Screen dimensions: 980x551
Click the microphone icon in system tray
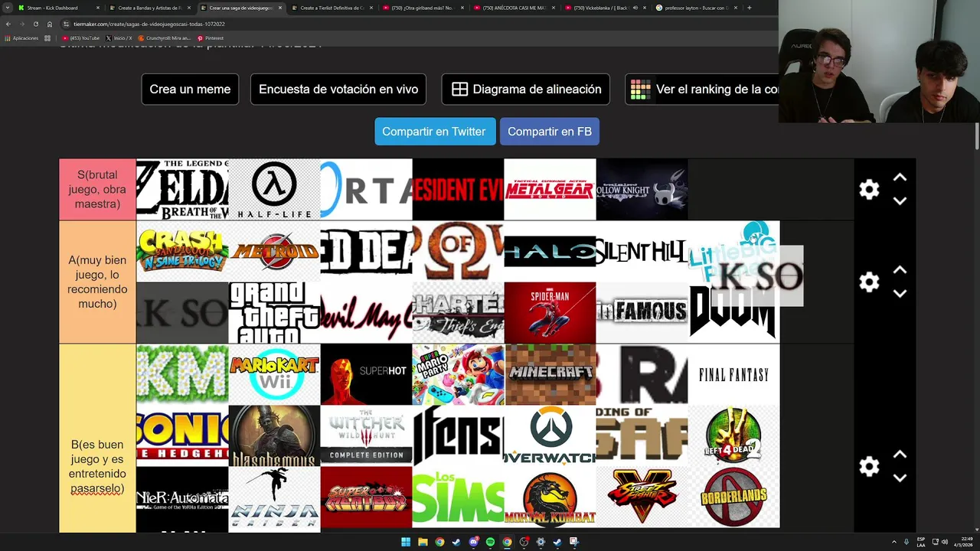[x=906, y=542]
